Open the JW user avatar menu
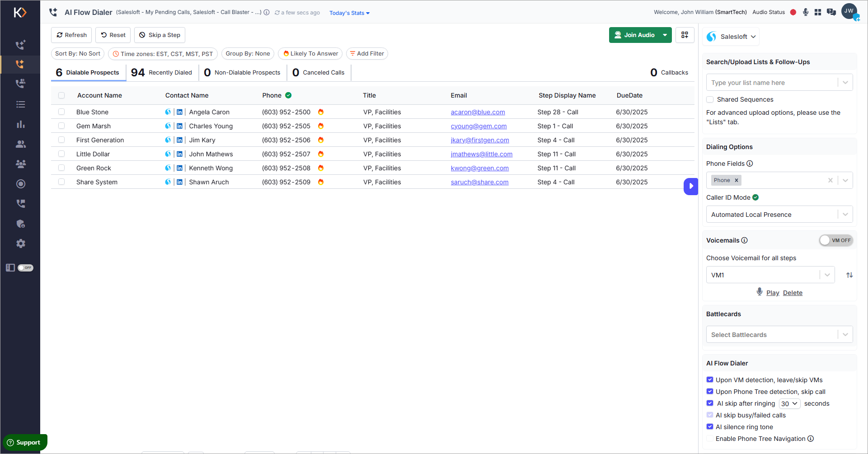The width and height of the screenshot is (868, 454). click(849, 11)
